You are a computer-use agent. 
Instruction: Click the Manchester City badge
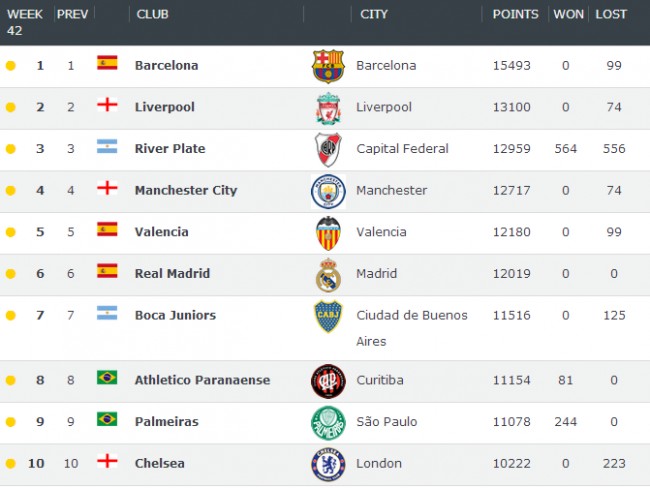(328, 191)
